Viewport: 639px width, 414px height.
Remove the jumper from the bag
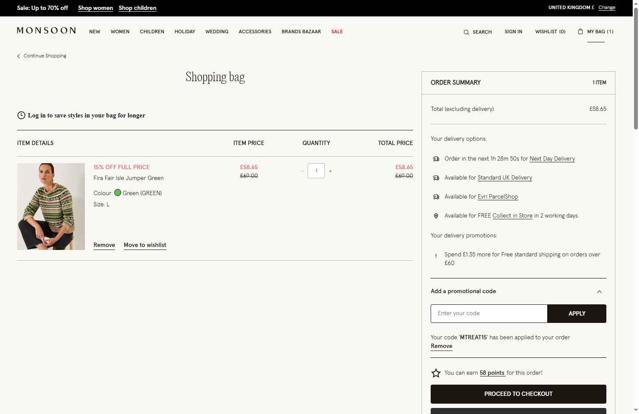point(104,245)
